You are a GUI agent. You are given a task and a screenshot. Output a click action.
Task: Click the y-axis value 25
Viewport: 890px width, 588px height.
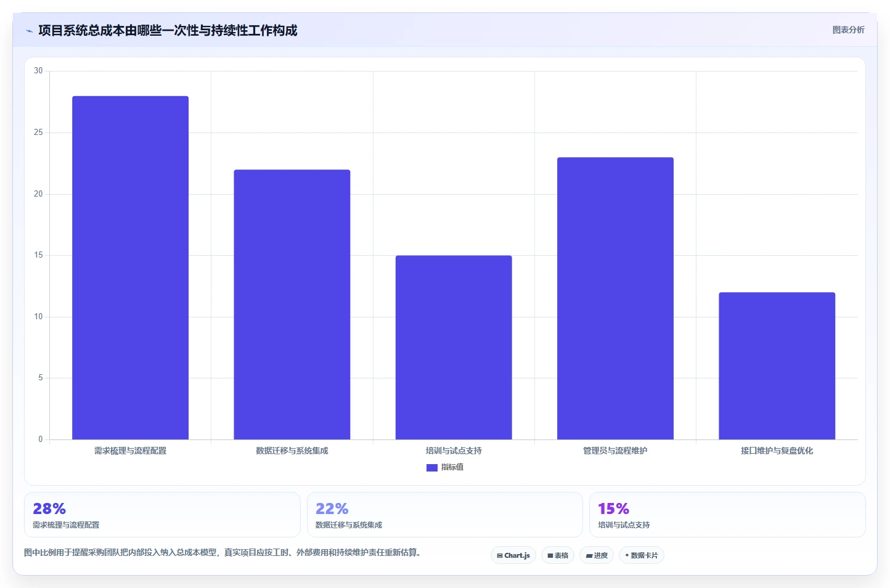39,133
